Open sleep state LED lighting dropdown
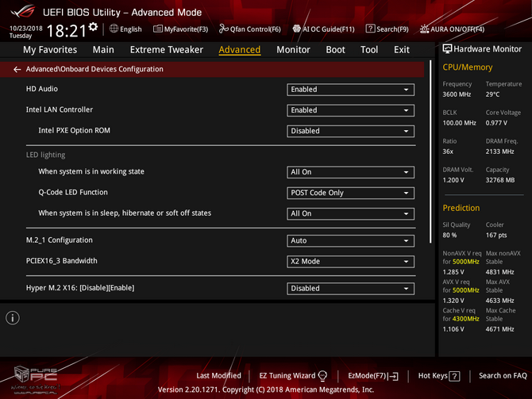532x399 pixels. (x=350, y=213)
